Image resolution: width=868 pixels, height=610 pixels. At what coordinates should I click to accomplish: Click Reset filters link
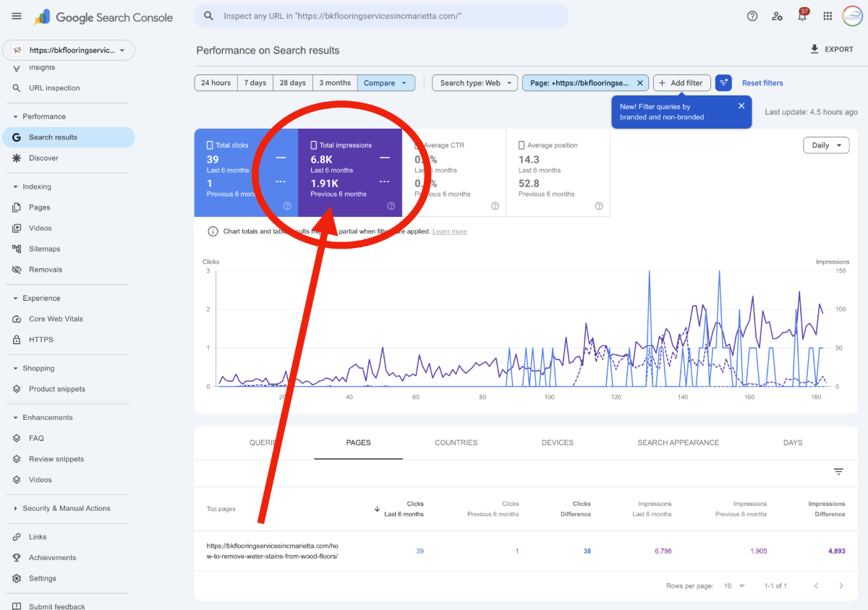pos(762,83)
